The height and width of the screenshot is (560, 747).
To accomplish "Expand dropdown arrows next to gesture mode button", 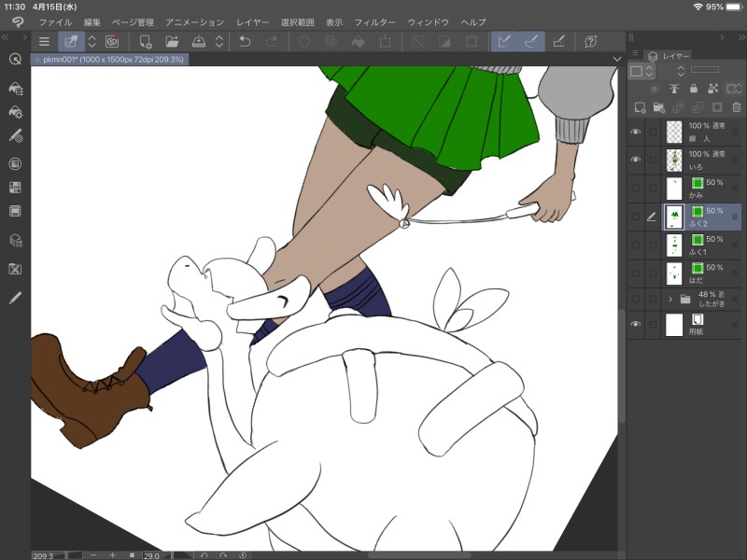I will tap(92, 42).
